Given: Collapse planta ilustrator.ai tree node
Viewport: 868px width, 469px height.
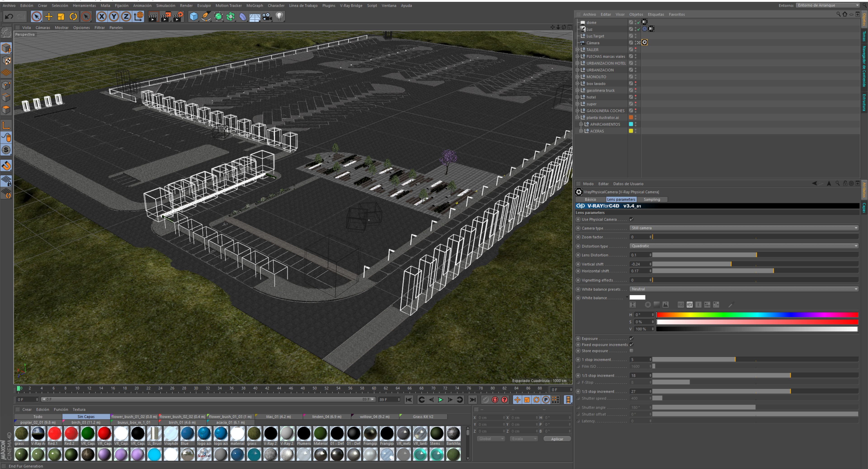Looking at the screenshot, I should 578,117.
